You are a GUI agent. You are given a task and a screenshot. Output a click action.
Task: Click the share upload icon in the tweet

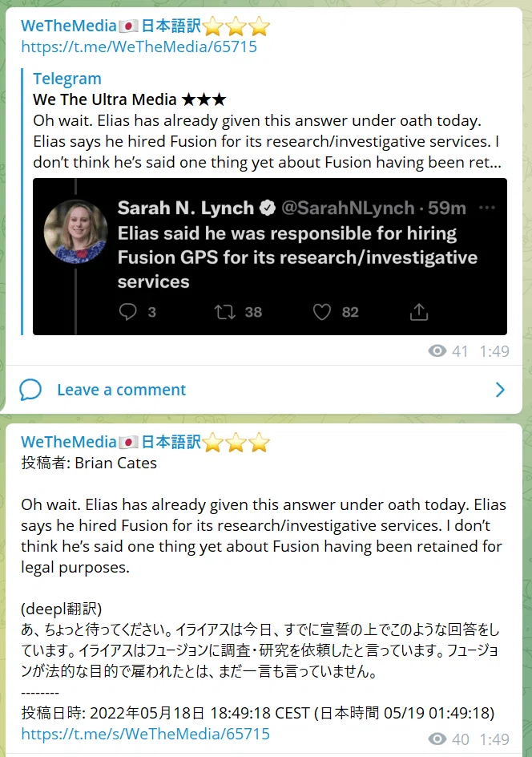[x=419, y=312]
